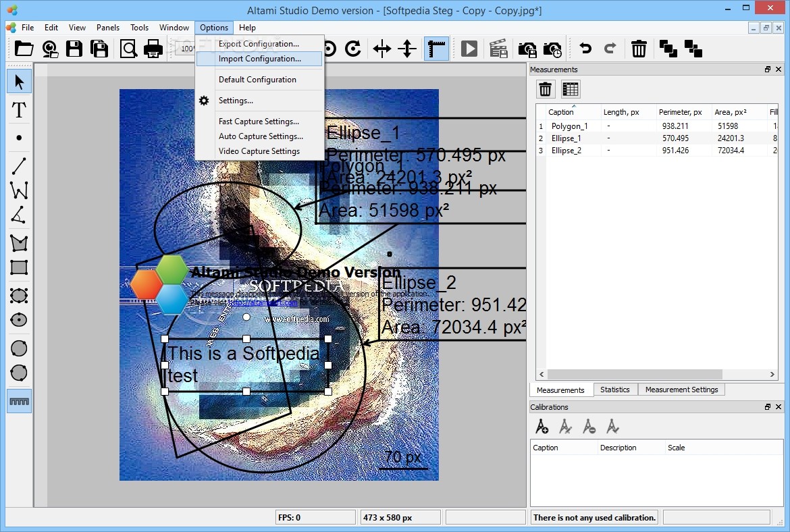Viewport: 790px width, 532px height.
Task: Open print preview with the magnifier page icon
Action: click(128, 49)
